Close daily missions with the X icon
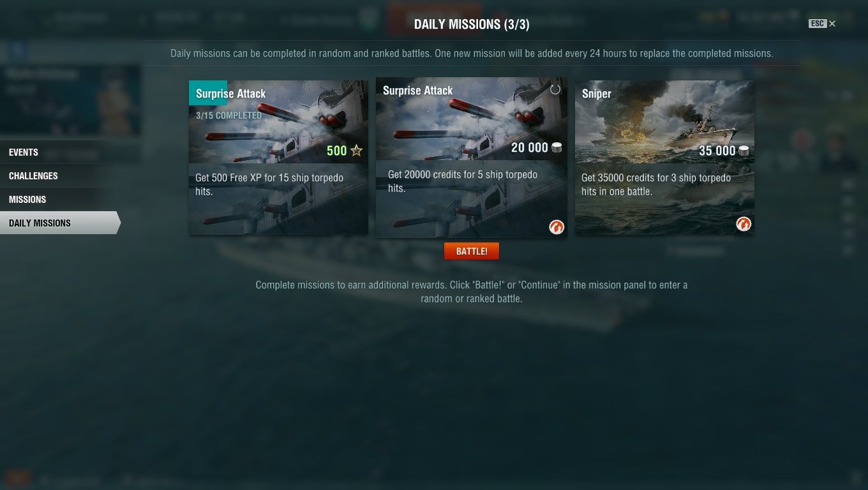 pos(832,24)
